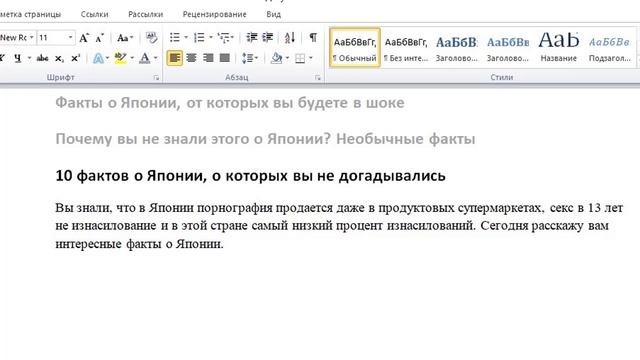Apply the Название style
This screenshot has height=360, width=640.
pos(558,48)
